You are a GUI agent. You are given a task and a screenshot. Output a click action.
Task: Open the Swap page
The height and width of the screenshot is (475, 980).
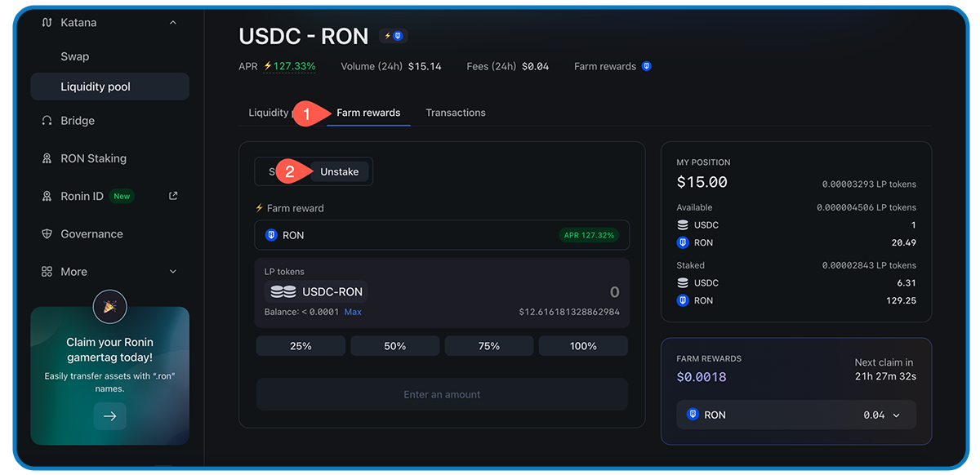[x=75, y=56]
